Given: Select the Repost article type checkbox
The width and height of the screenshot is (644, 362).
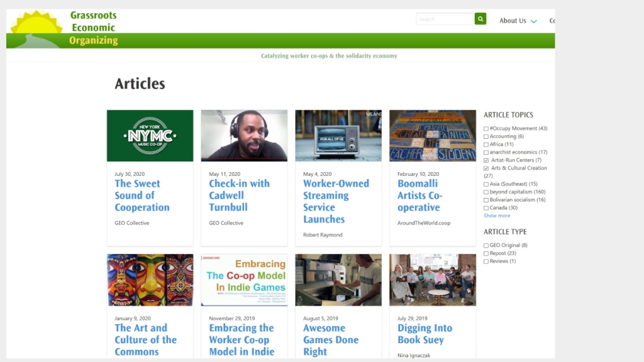Looking at the screenshot, I should 486,253.
